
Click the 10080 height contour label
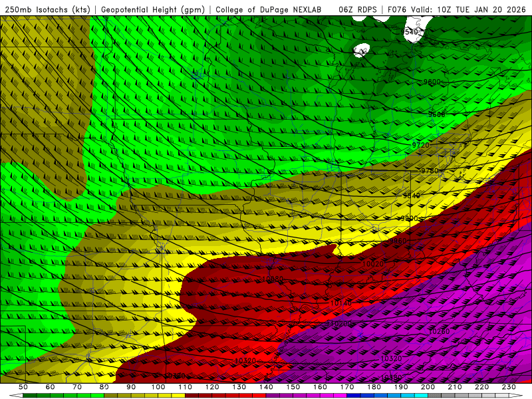click(x=273, y=279)
